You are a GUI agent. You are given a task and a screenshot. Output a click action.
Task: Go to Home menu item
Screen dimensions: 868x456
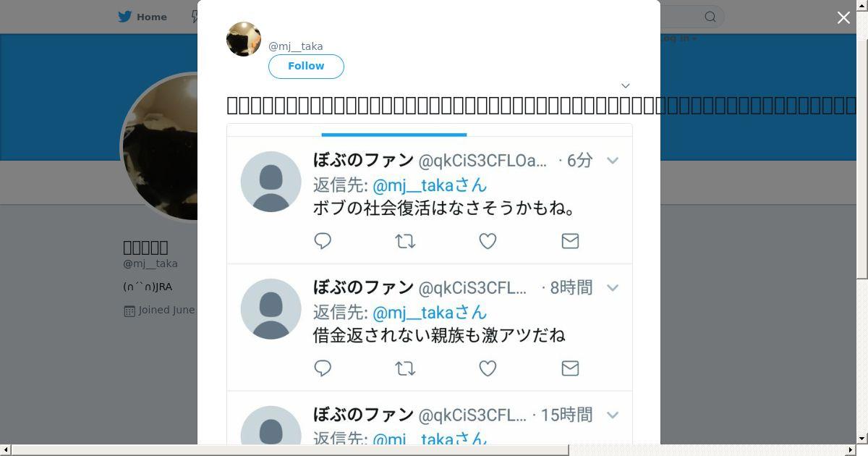pos(142,17)
